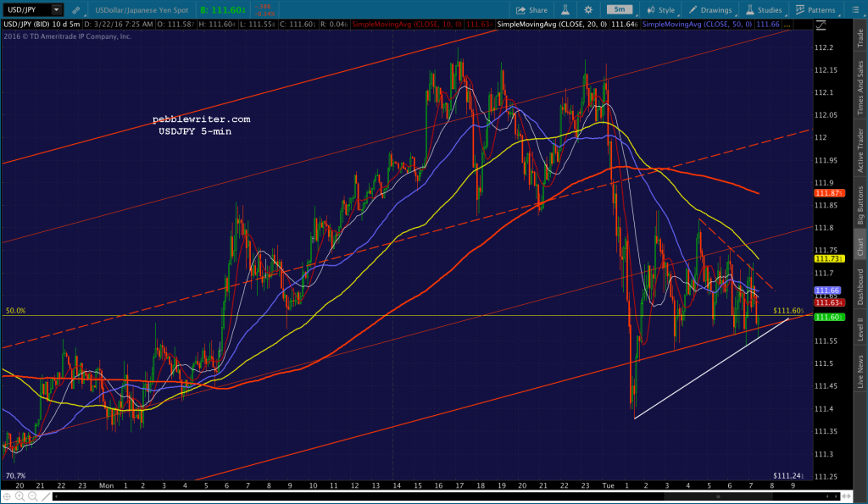Click the H: 111.604 high value
The image size is (868, 504).
219,25
